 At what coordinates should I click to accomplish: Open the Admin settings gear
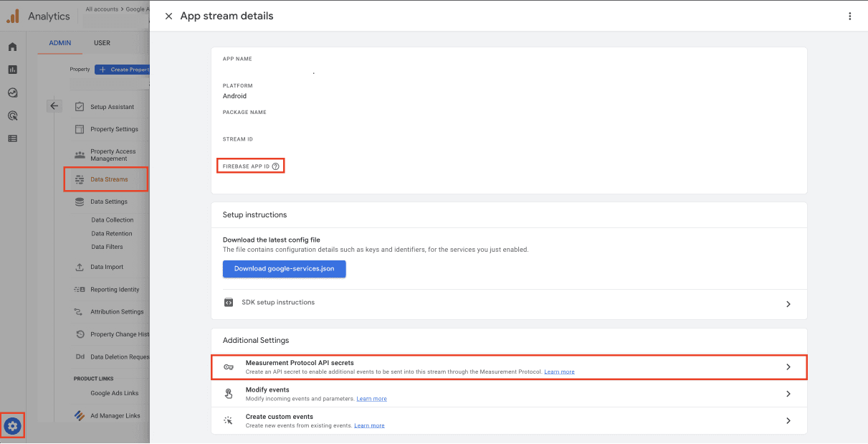click(12, 425)
